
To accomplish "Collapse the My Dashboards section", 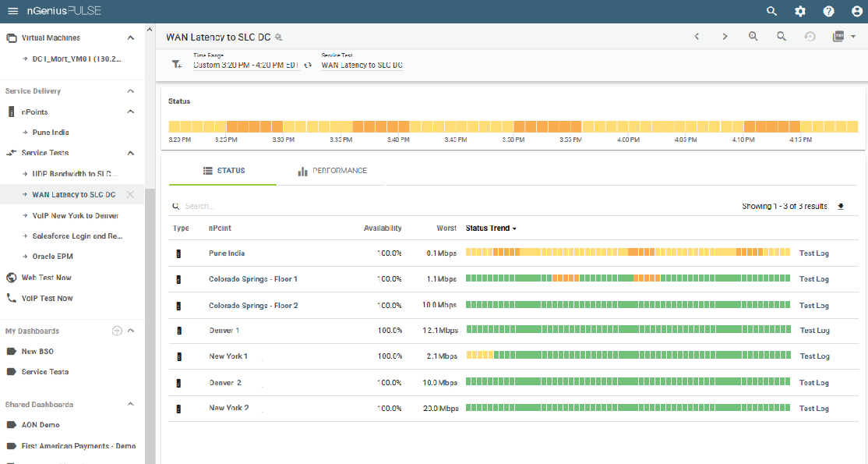I will 131,331.
